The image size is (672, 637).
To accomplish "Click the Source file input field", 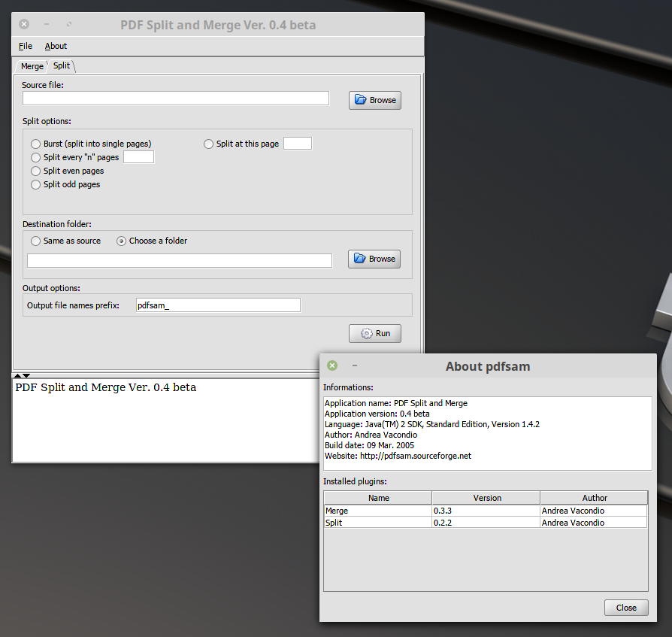I will [x=176, y=99].
